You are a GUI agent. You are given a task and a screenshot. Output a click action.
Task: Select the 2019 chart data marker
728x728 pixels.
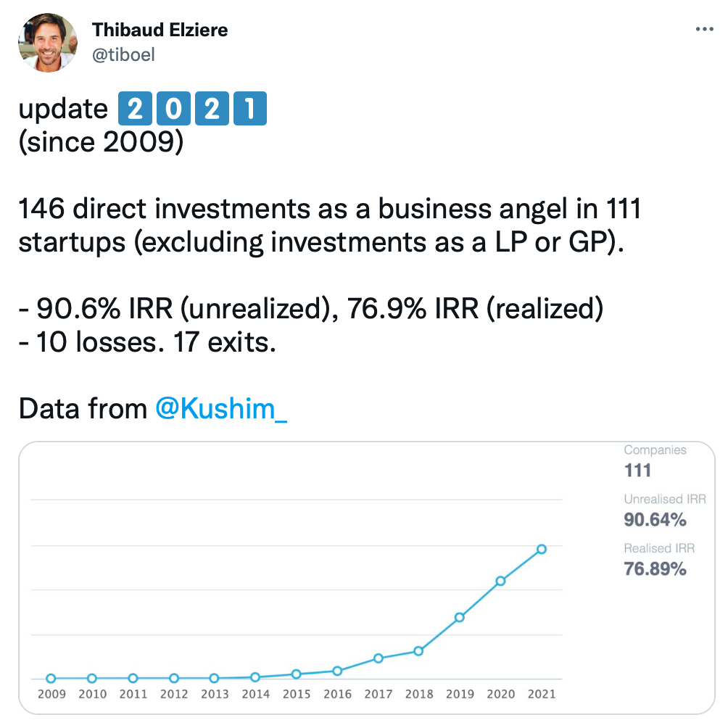pos(460,618)
